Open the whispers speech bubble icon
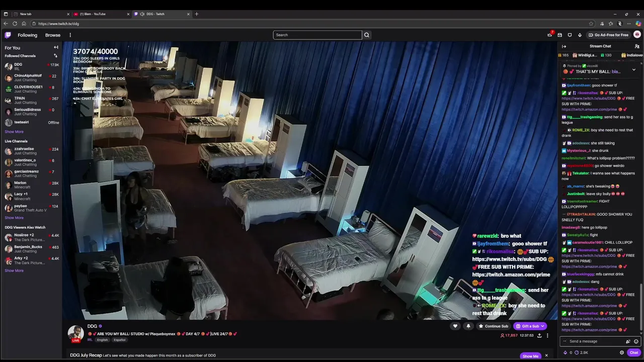The height and width of the screenshot is (362, 644). tap(570, 35)
